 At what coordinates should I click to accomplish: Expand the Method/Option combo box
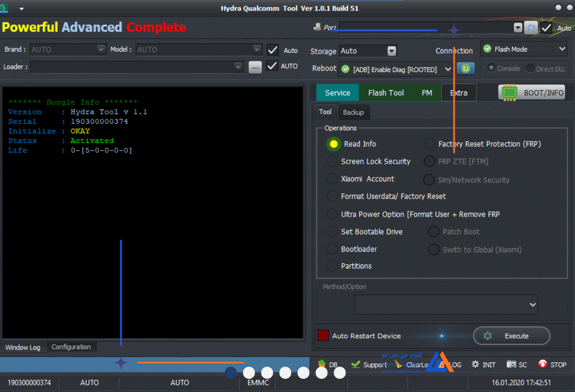(446, 305)
